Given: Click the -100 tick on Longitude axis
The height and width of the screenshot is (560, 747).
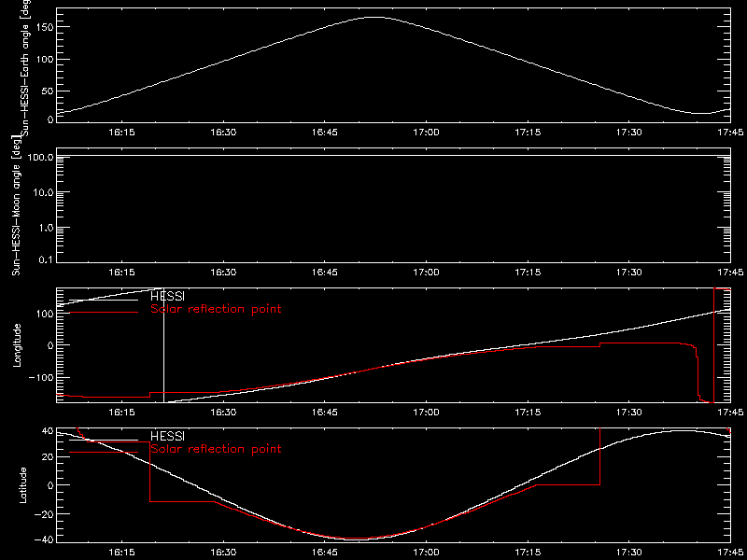Looking at the screenshot, I should pos(41,377).
